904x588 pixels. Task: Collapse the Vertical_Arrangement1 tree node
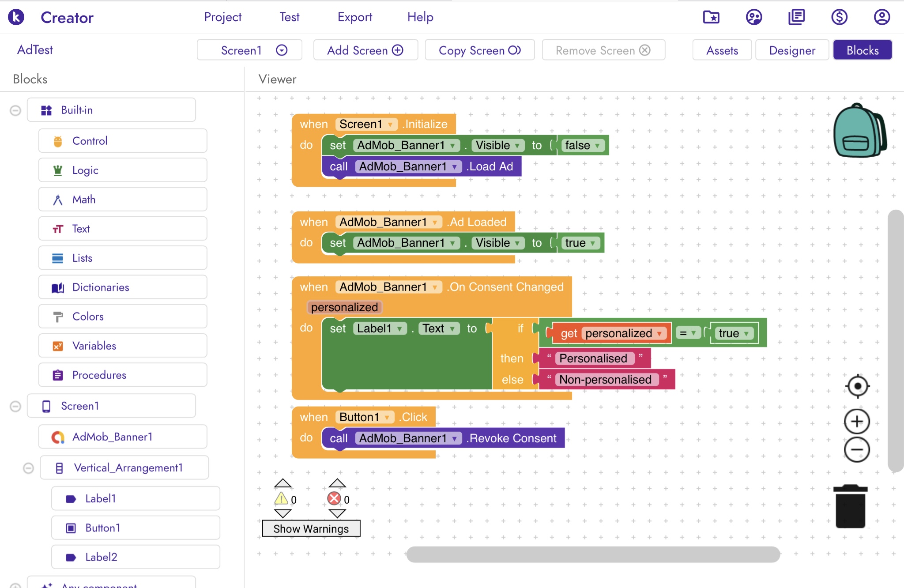coord(28,468)
